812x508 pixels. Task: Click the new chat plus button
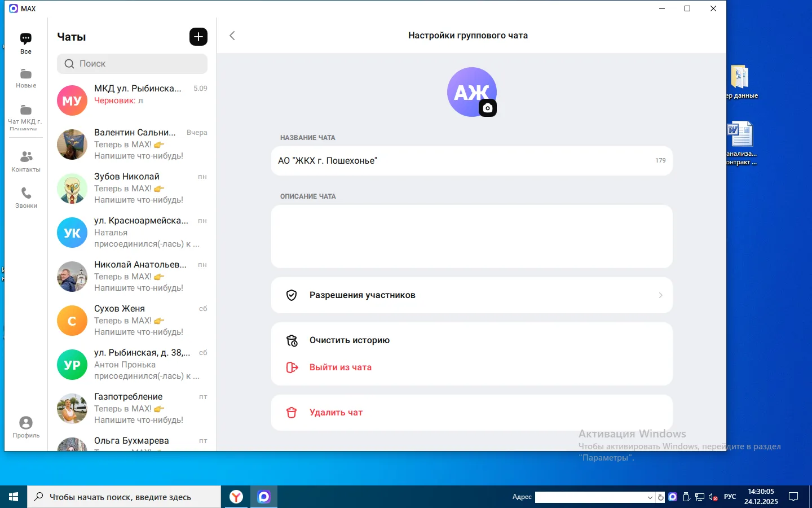click(x=198, y=37)
